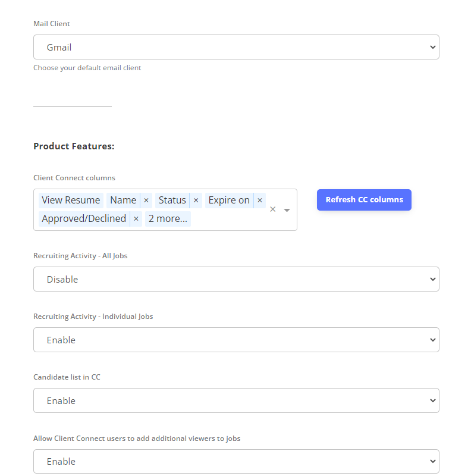Click empty area in columns input field

tap(228, 219)
